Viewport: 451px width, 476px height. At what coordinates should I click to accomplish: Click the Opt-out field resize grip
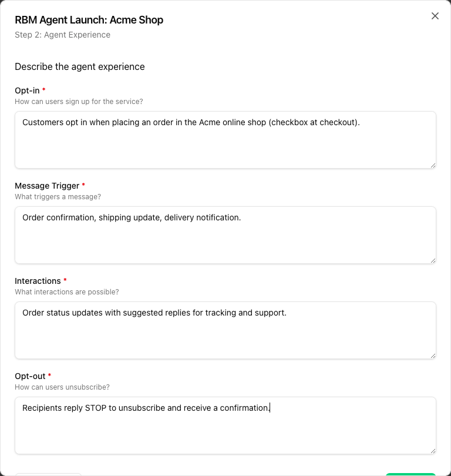coord(433,451)
